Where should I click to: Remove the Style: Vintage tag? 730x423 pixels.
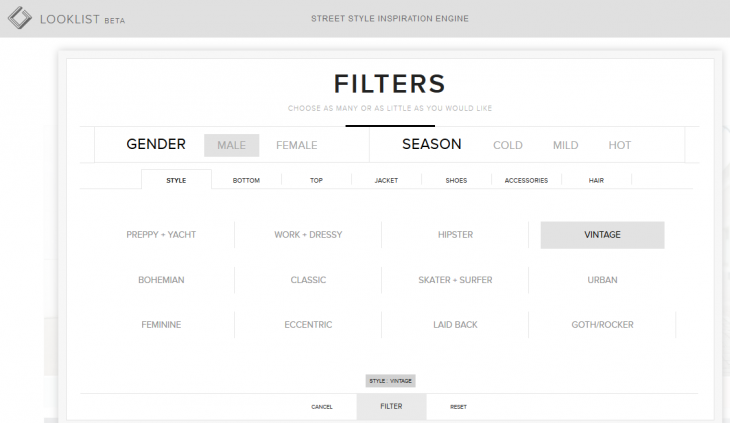(x=390, y=381)
